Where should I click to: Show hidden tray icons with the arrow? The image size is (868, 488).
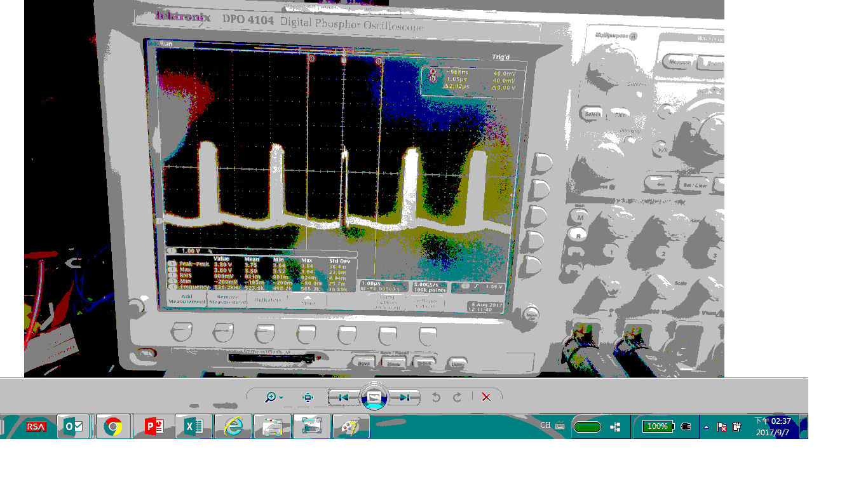coord(706,427)
